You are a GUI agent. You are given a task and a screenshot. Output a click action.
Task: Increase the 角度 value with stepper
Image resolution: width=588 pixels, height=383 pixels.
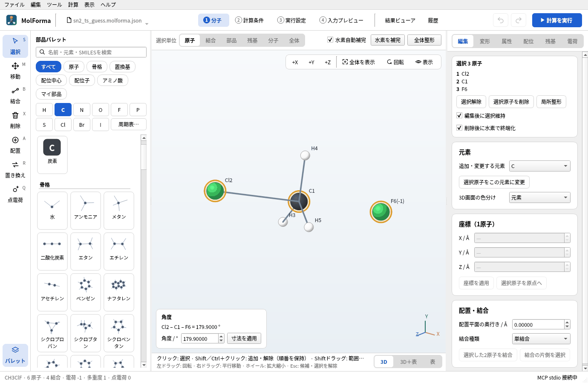point(221,336)
